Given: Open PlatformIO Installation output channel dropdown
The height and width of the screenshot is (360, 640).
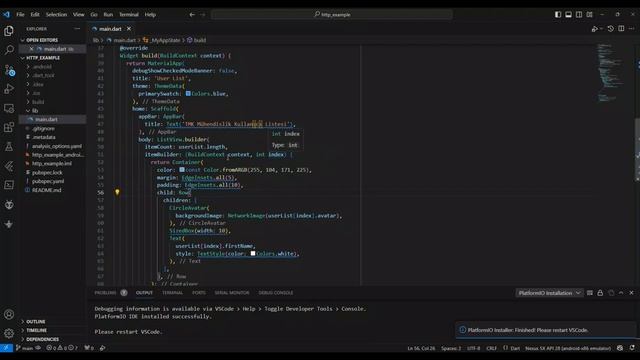Looking at the screenshot, I should [x=549, y=293].
